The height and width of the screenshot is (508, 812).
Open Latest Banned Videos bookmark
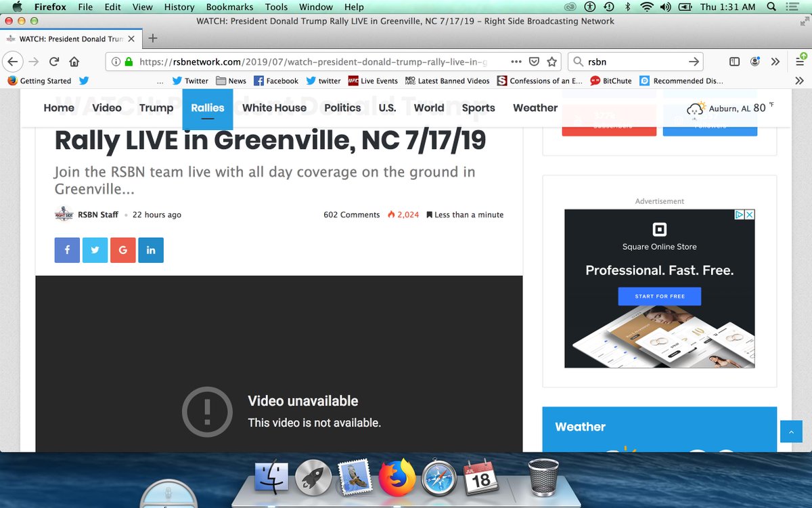click(x=447, y=81)
